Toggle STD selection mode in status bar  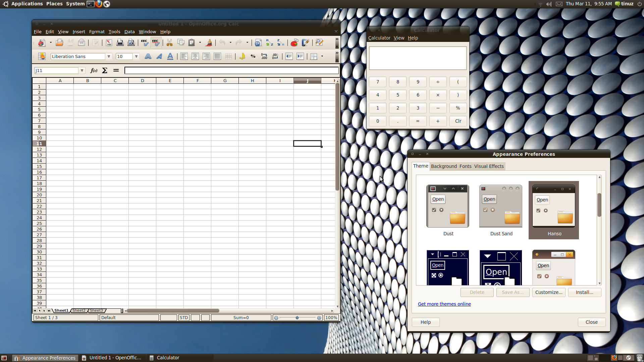click(184, 318)
